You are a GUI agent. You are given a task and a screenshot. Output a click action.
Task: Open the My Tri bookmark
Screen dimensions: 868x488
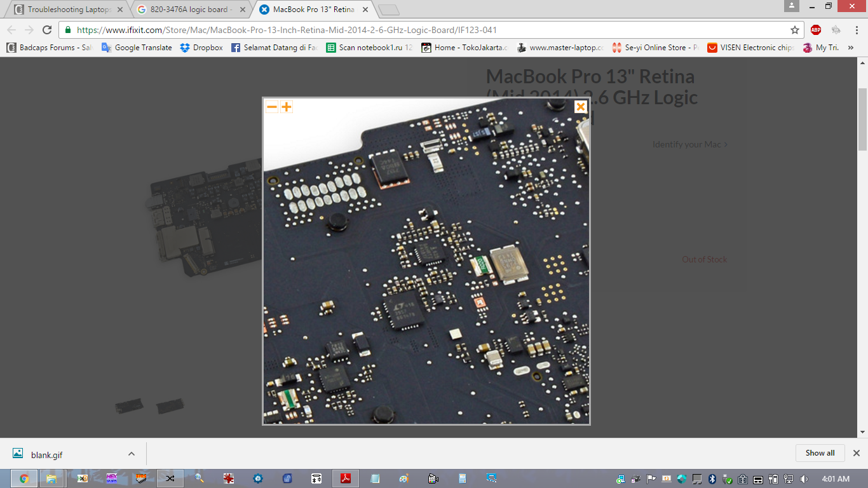(821, 48)
